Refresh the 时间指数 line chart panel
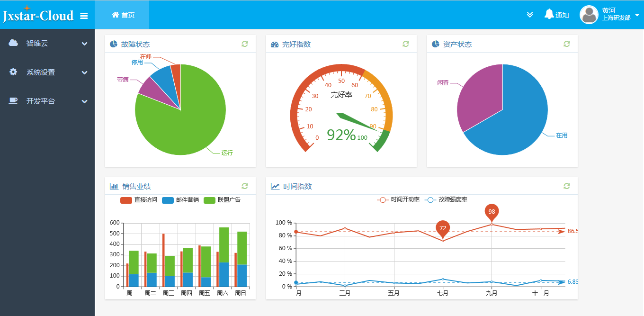This screenshot has height=316, width=644. click(x=567, y=186)
